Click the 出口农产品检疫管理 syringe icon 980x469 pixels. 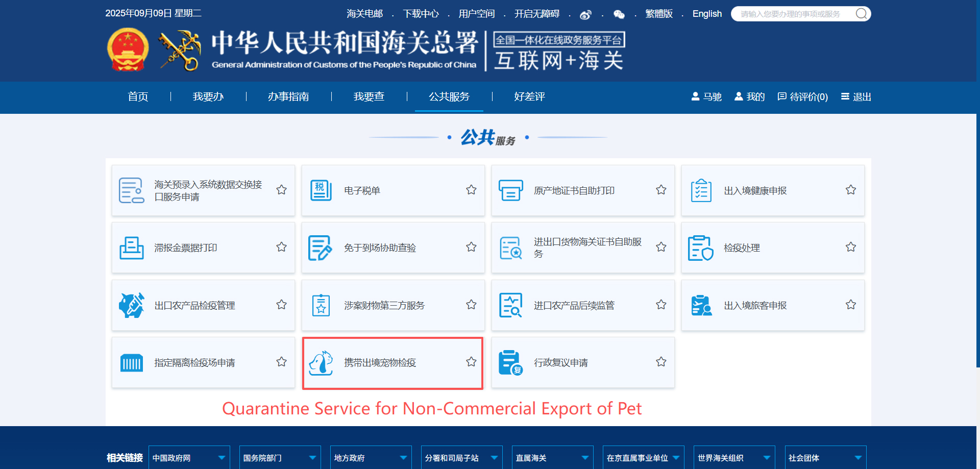[131, 305]
